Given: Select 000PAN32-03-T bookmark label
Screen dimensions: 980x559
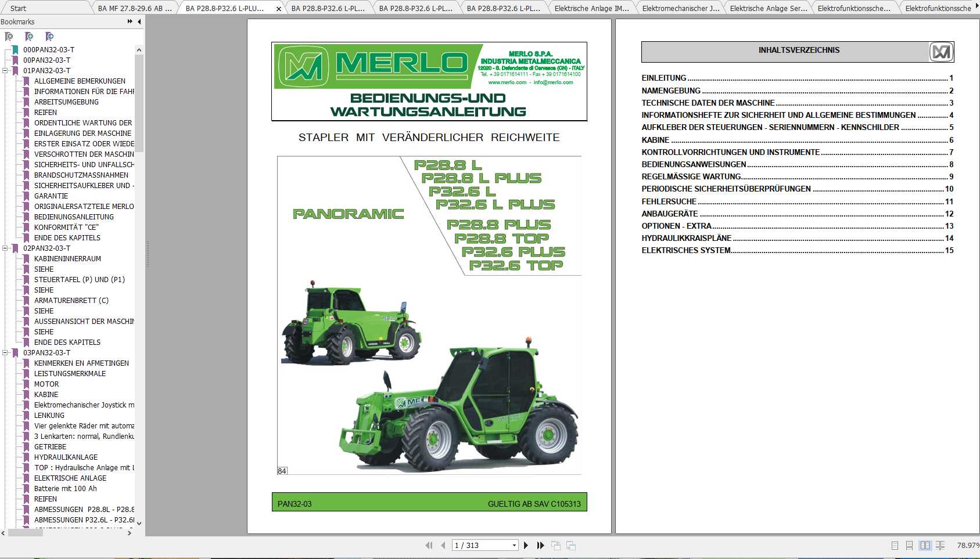Looking at the screenshot, I should (x=49, y=50).
